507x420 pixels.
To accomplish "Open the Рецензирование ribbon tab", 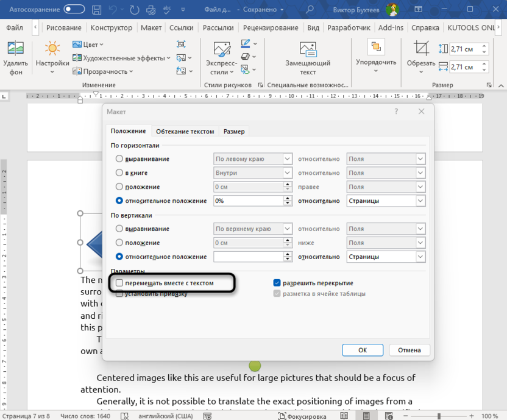I will [x=271, y=28].
